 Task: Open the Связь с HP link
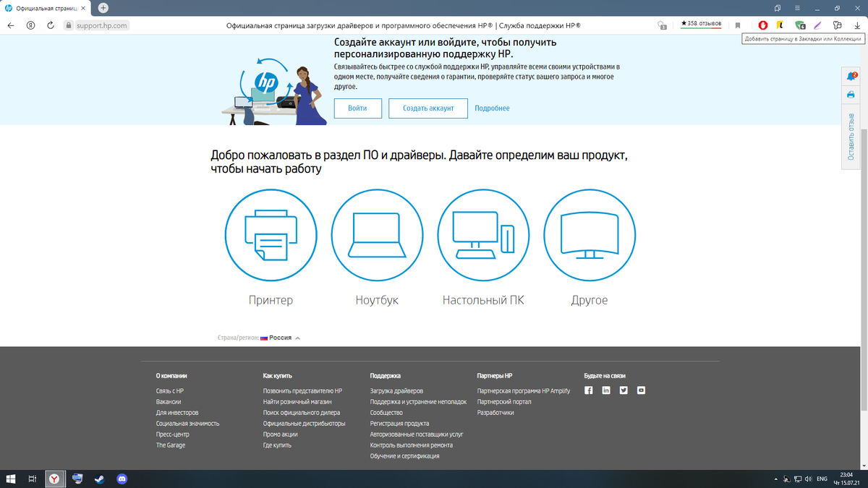(x=170, y=391)
